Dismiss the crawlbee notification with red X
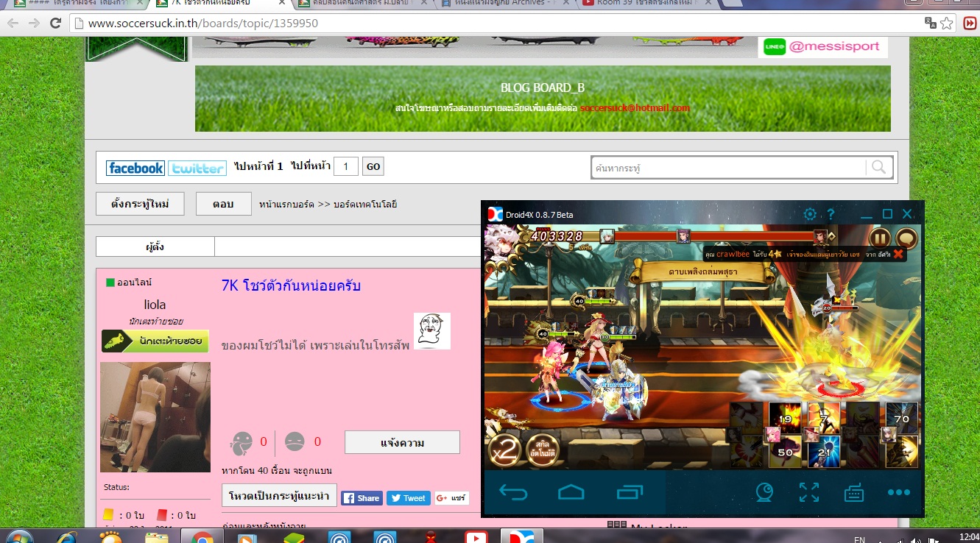This screenshot has width=980, height=543. coord(898,255)
